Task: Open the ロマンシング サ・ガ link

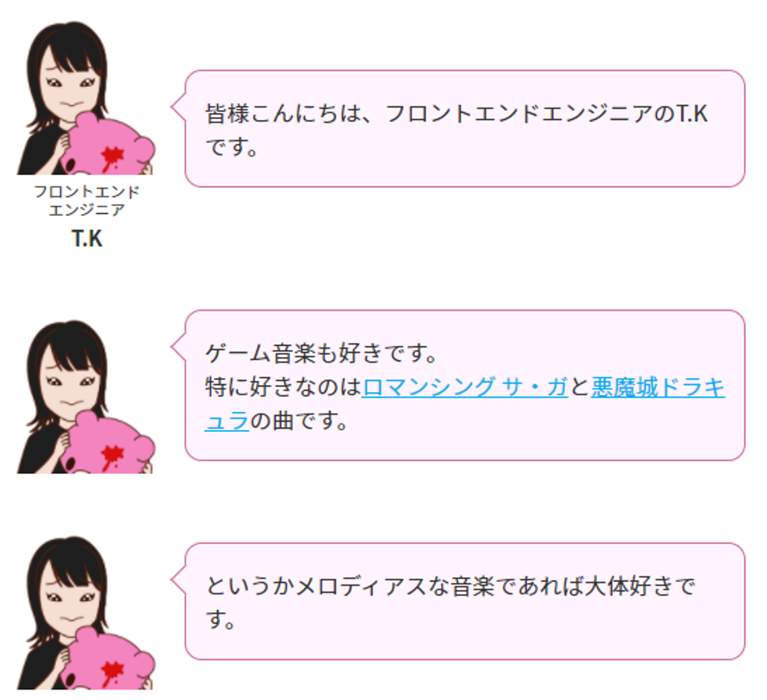Action: tap(465, 387)
